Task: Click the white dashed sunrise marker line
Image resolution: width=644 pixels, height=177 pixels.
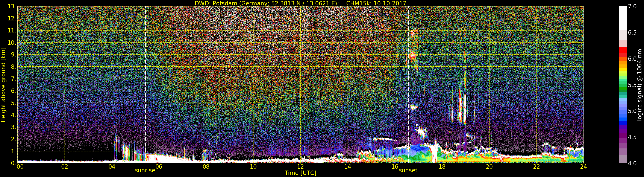Action: (145, 85)
